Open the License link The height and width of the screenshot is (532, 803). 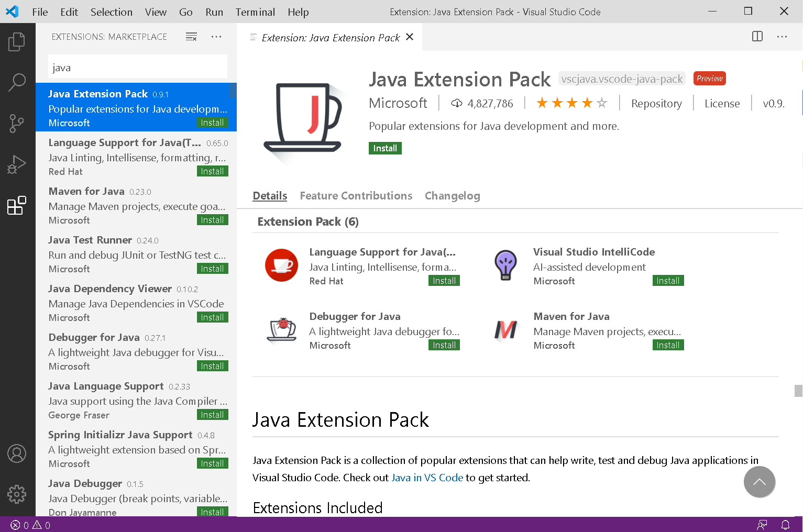[722, 104]
